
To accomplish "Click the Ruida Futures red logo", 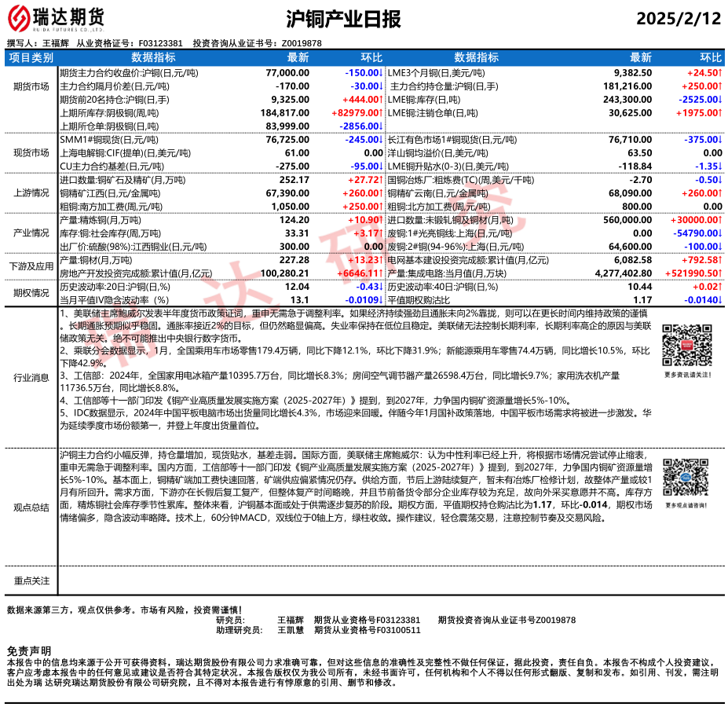I will pos(19,18).
